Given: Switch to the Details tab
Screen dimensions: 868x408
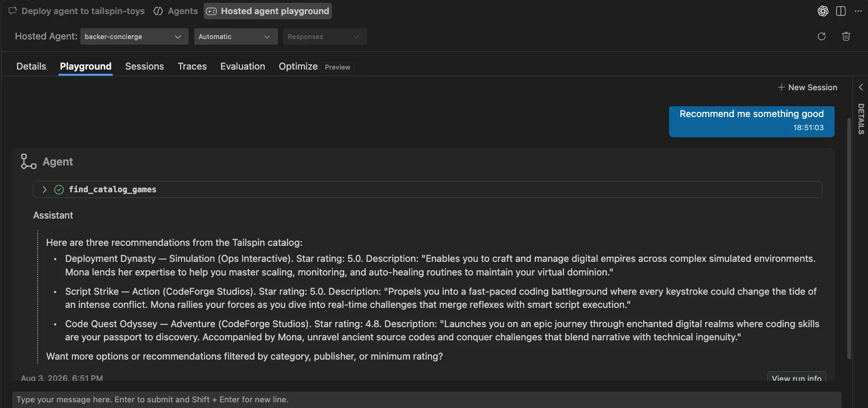Looking at the screenshot, I should pyautogui.click(x=32, y=66).
